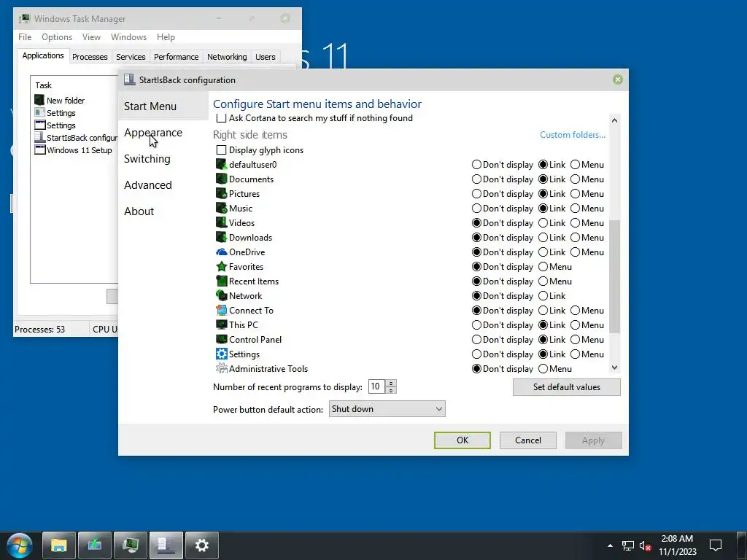Select Menu option for Administrative Tools
The image size is (747, 560).
click(x=543, y=368)
